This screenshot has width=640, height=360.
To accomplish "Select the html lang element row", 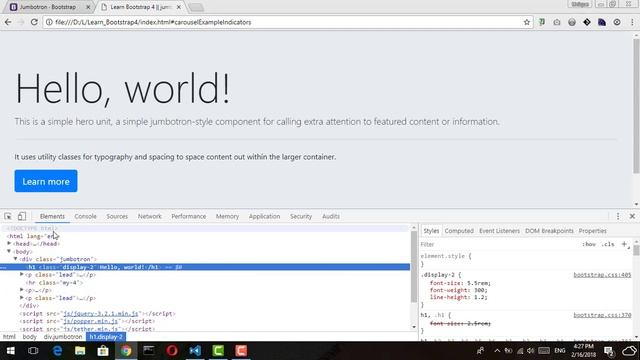I will [33, 236].
